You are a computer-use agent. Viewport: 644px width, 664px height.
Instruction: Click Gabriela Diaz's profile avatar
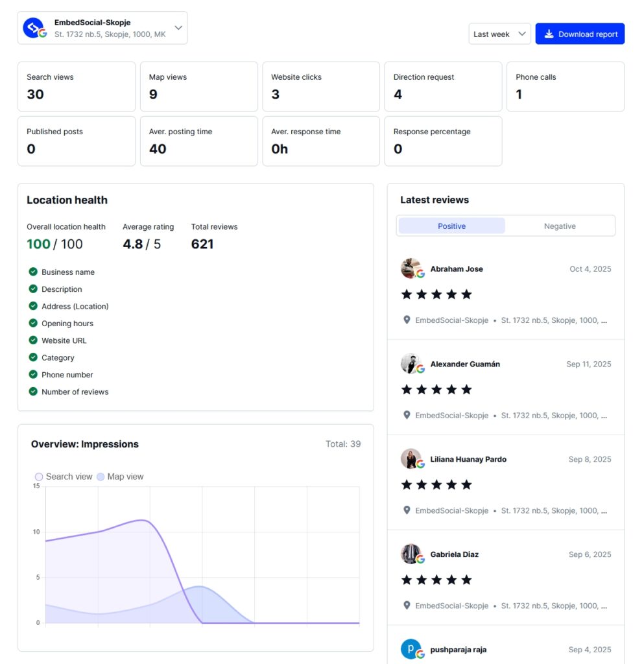tap(411, 554)
